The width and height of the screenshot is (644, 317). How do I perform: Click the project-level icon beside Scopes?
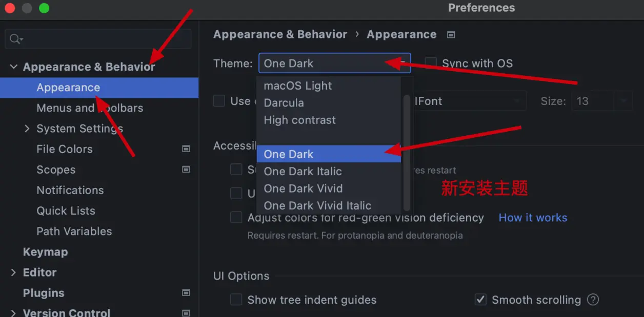pyautogui.click(x=186, y=170)
